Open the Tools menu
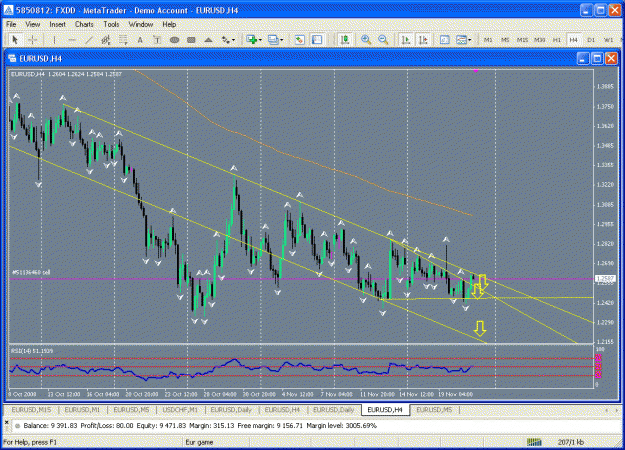The image size is (625, 450). (x=111, y=24)
